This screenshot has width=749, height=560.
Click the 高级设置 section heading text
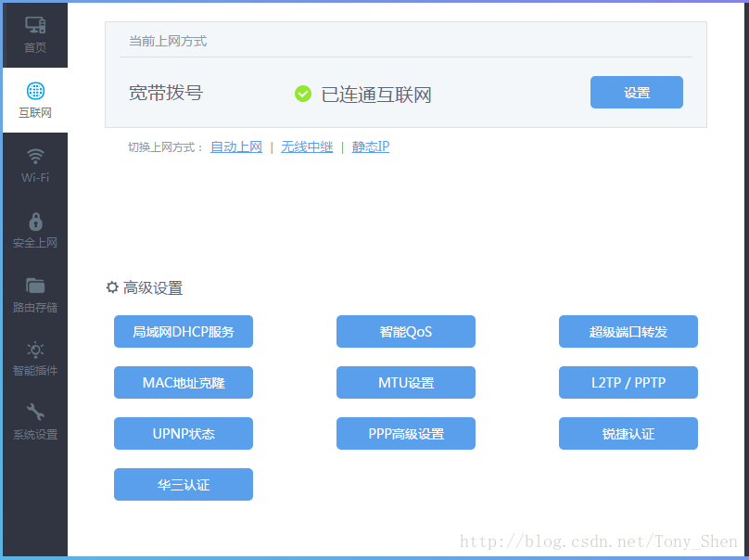click(153, 287)
